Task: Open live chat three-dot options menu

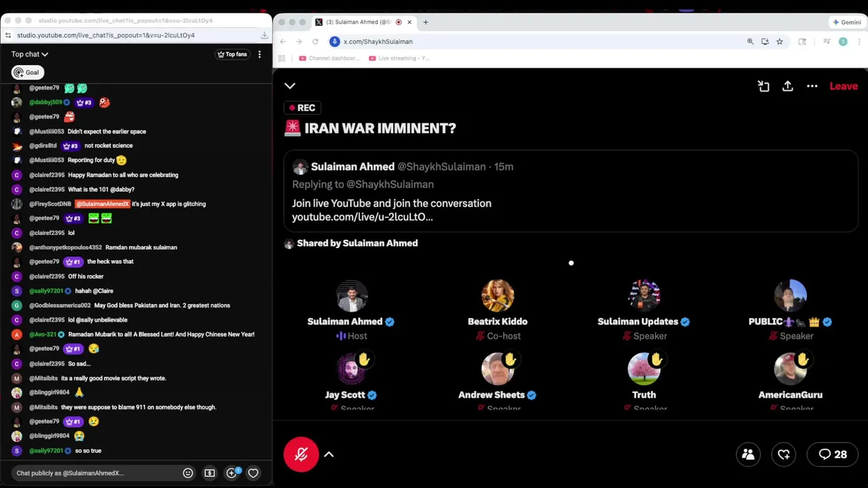Action: click(259, 54)
